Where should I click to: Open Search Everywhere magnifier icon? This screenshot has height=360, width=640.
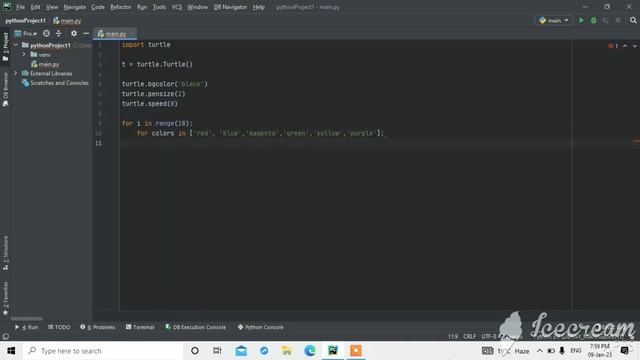pos(633,20)
